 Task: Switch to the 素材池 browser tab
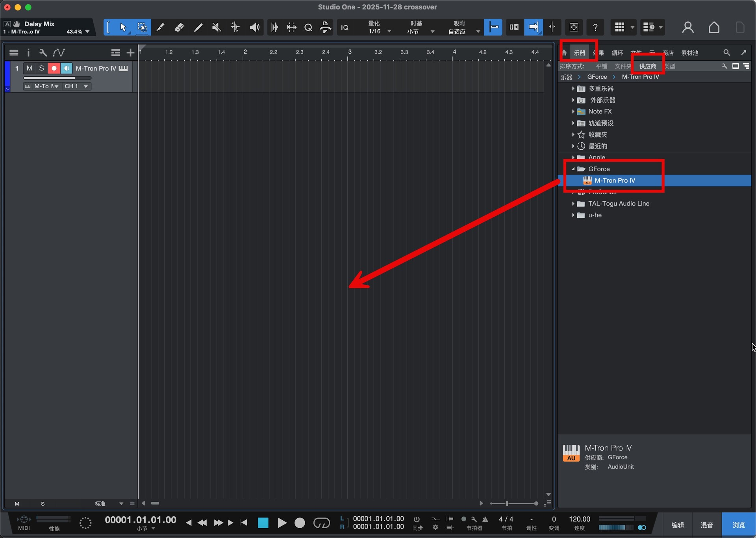pos(689,53)
